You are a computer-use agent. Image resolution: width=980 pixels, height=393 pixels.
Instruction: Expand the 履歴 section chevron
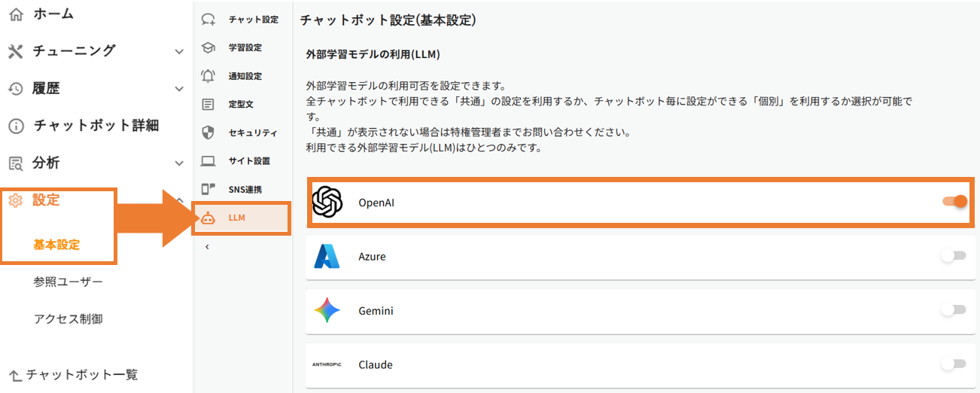point(179,89)
